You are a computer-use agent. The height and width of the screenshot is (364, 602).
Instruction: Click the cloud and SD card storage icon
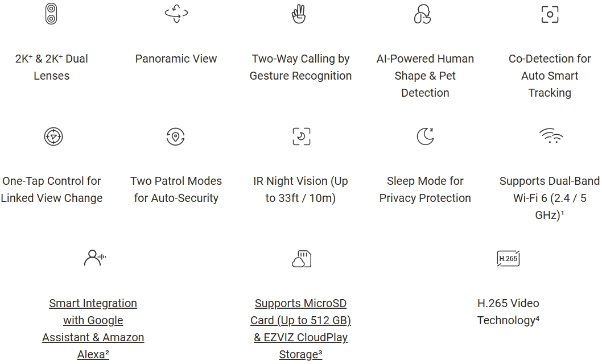(301, 259)
